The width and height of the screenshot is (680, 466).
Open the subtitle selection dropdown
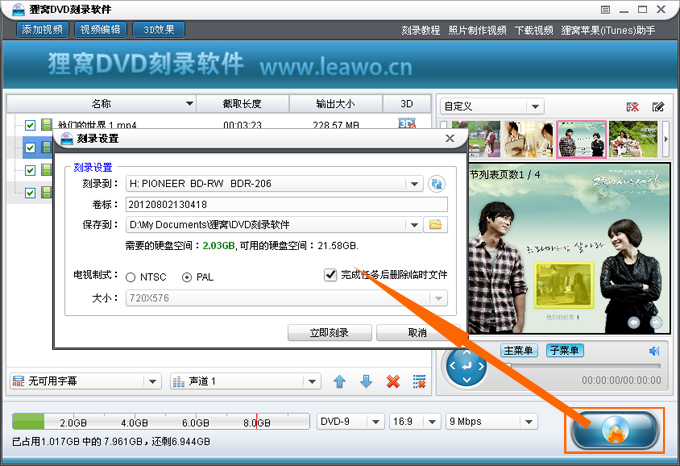[x=153, y=381]
